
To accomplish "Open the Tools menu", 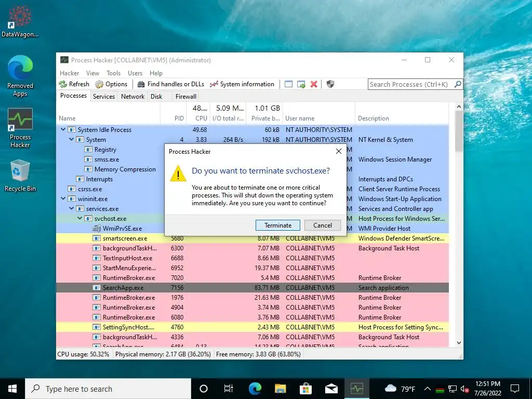I will pyautogui.click(x=113, y=73).
